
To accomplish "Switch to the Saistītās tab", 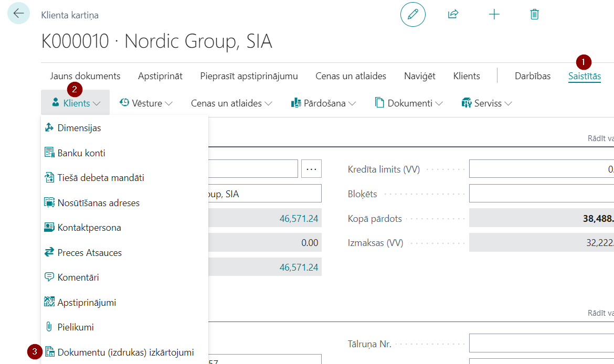I will (x=584, y=76).
